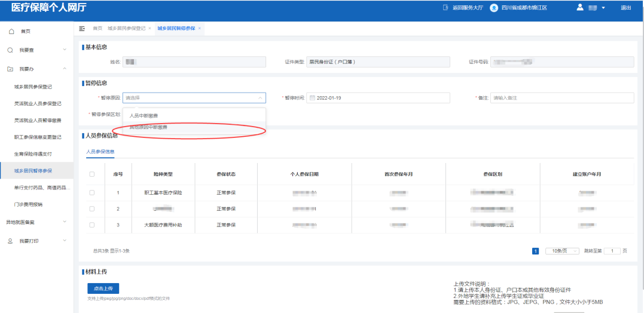Click the person icon beside 我要打印
Screen dimensions: 644x313
(10, 241)
